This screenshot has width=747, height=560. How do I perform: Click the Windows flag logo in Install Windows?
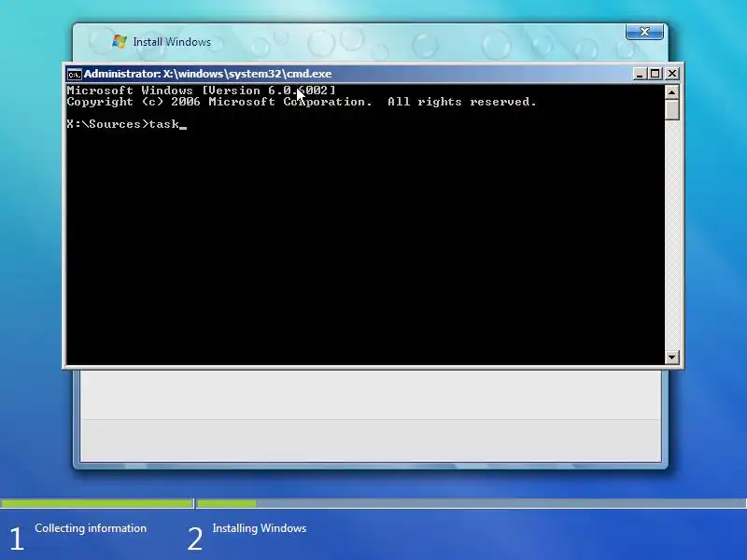coord(120,41)
